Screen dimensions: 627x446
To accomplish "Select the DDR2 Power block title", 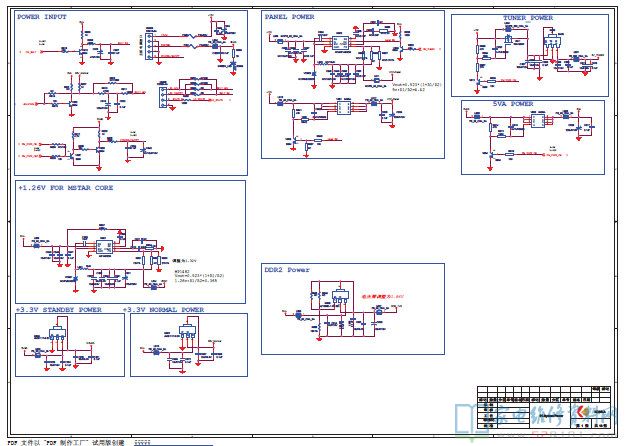I will [287, 270].
